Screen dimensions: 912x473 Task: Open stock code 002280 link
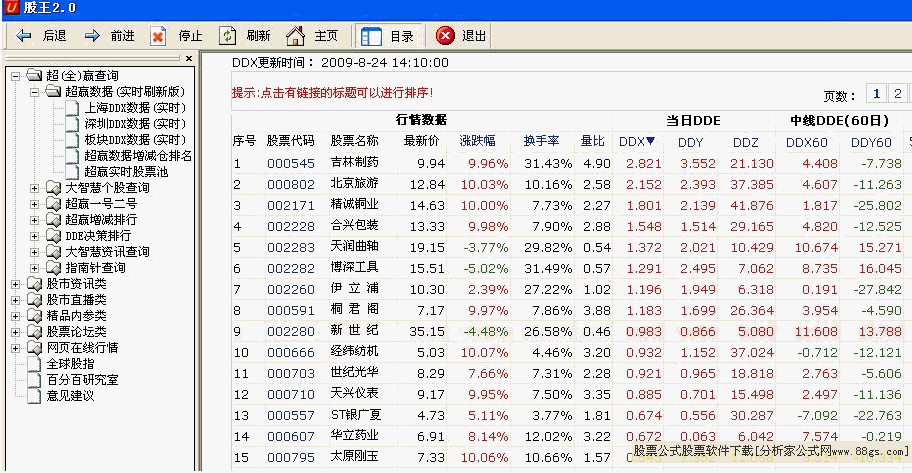click(291, 331)
